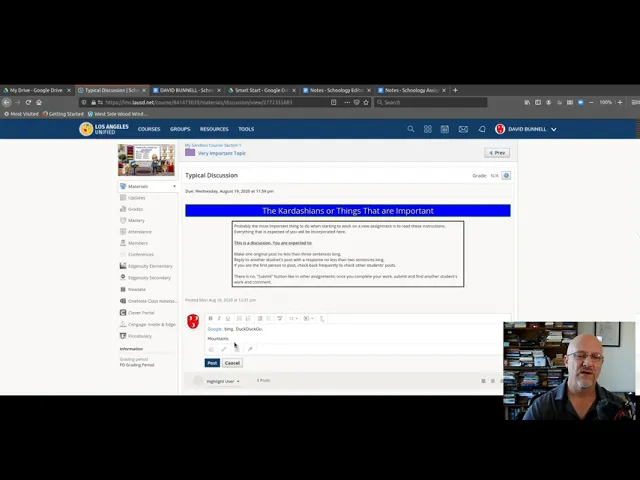This screenshot has height=480, width=640.
Task: Open the calendar icon in the header
Action: [444, 129]
